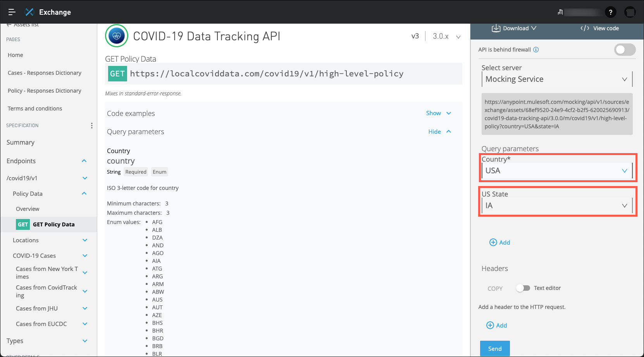Click the ARM enum value
The height and width of the screenshot is (357, 644).
[x=158, y=284]
